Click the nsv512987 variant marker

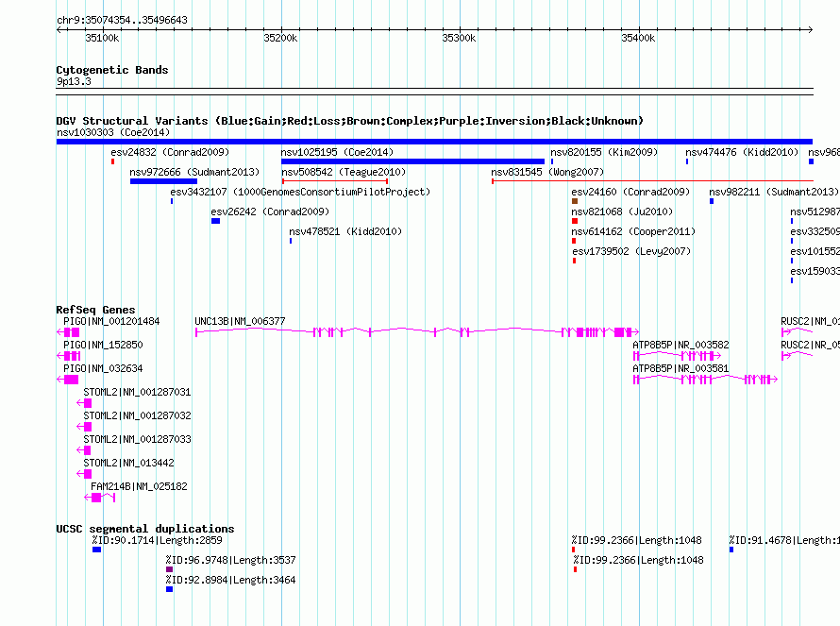792,221
